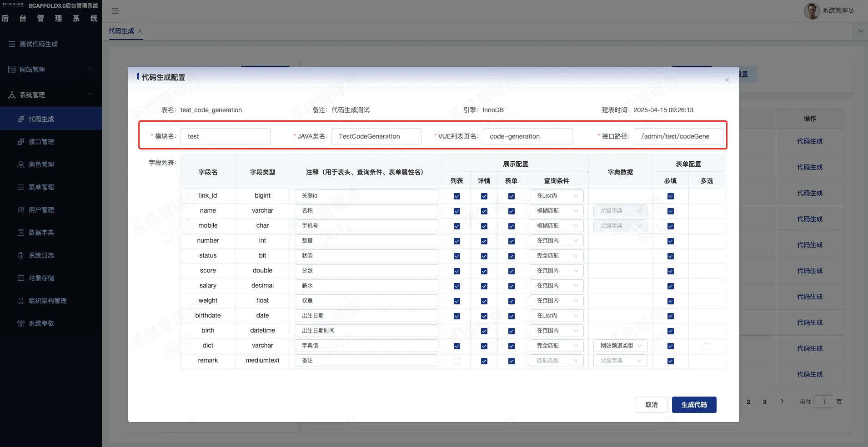Click the 系统日志 sidebar icon
The width and height of the screenshot is (868, 447).
coord(21,255)
